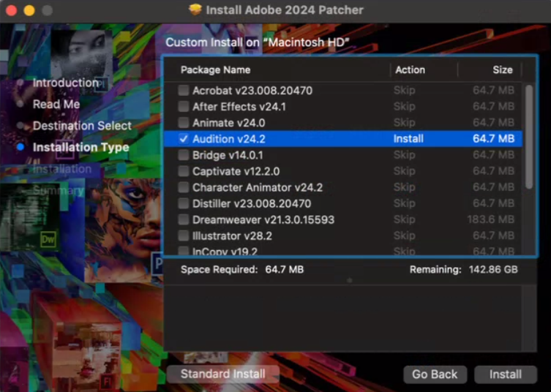
Task: Enable the Acrobat v23.008.20470 checkbox
Action: pyautogui.click(x=184, y=91)
